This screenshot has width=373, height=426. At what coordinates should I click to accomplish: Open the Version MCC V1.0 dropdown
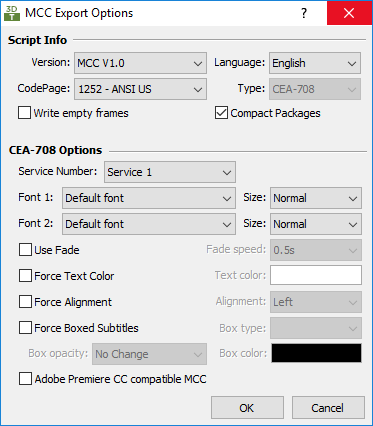pyautogui.click(x=140, y=63)
